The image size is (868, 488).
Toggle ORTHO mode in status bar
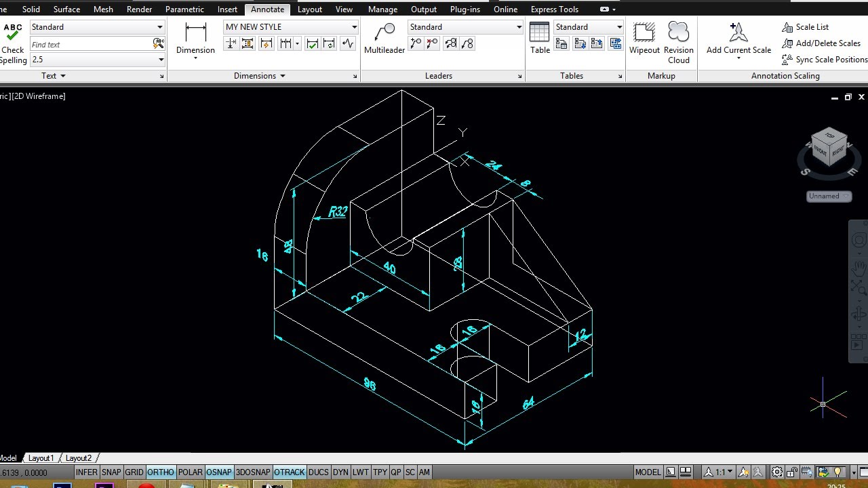tap(161, 472)
